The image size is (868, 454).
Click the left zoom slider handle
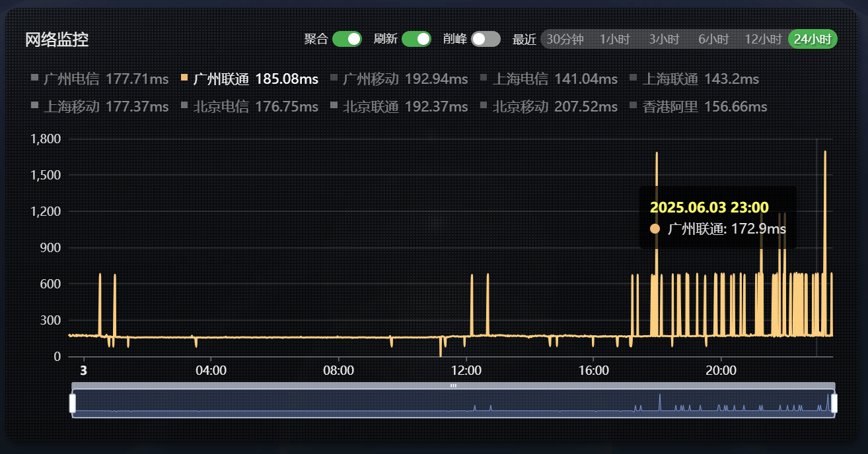73,403
